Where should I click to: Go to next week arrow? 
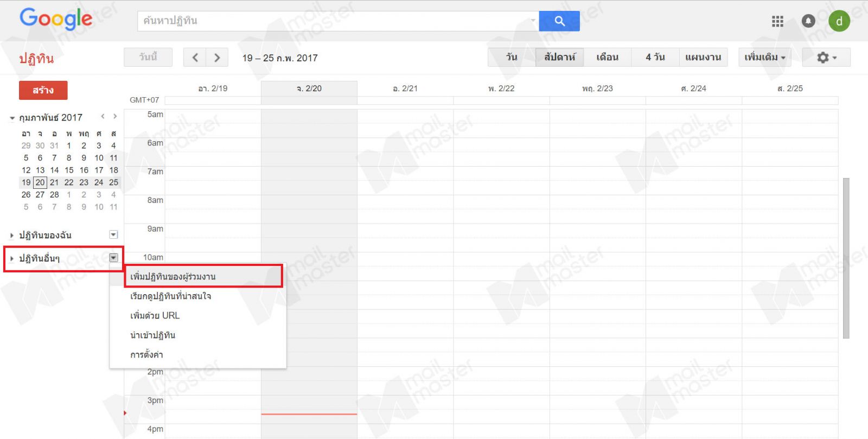217,58
